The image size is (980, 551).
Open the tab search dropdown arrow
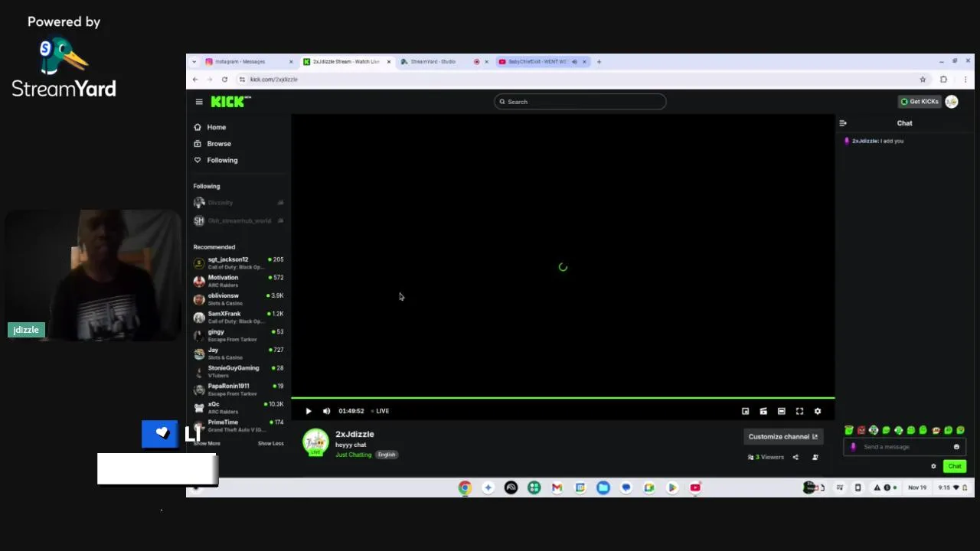[x=194, y=62]
